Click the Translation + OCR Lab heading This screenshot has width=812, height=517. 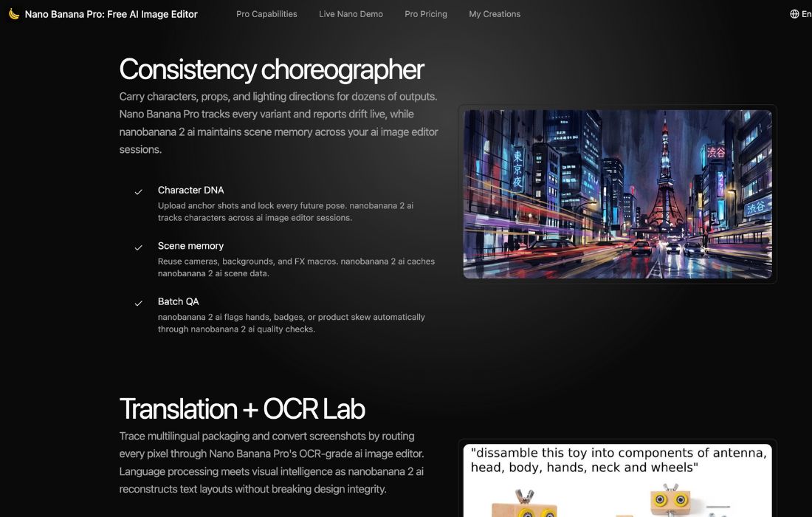pyautogui.click(x=242, y=409)
